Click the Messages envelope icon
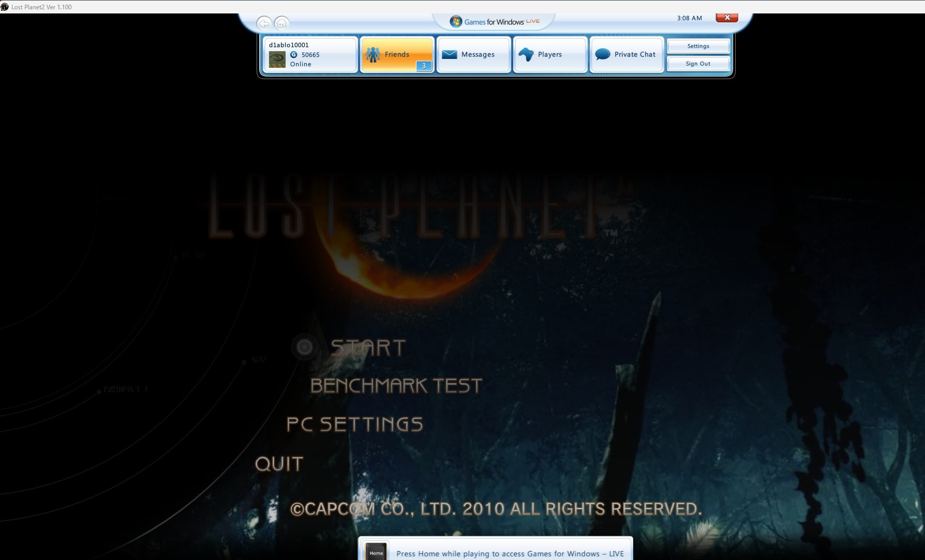The height and width of the screenshot is (560, 925). (450, 54)
